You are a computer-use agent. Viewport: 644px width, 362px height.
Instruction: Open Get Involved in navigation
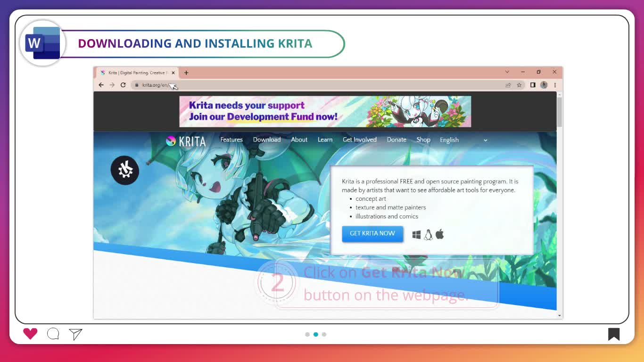(x=360, y=140)
